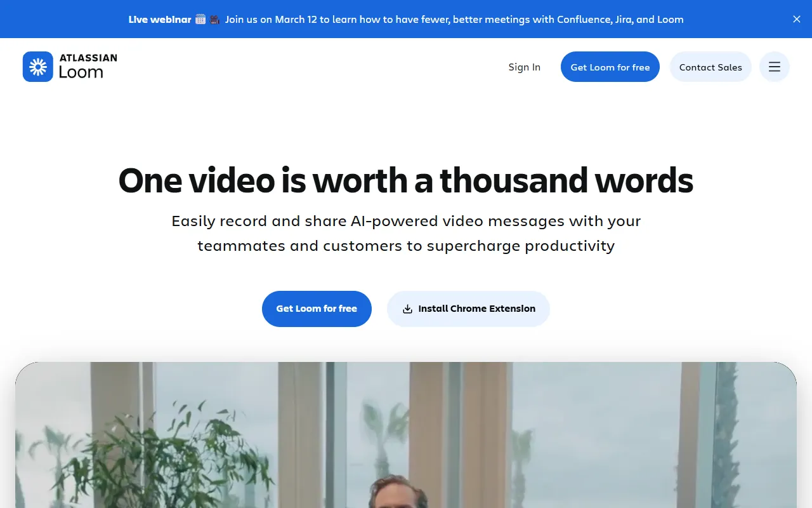This screenshot has width=812, height=508.
Task: Open the Sign In page
Action: pyautogui.click(x=525, y=67)
